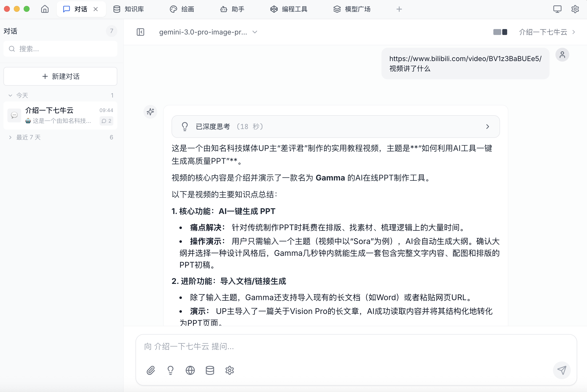Image resolution: width=587 pixels, height=392 pixels.
Task: Open the gemini-3.0-pro-image model dropdown
Action: click(208, 32)
